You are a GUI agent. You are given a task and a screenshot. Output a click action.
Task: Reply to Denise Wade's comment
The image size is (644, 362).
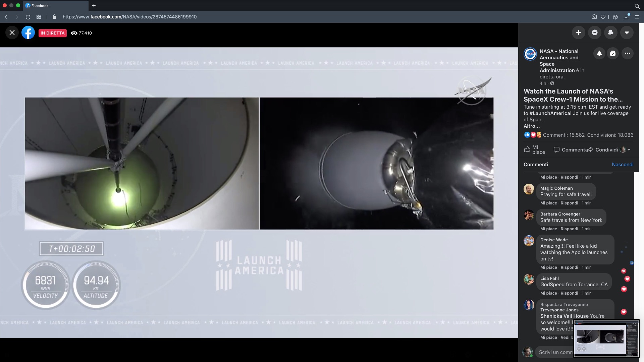[x=569, y=267]
